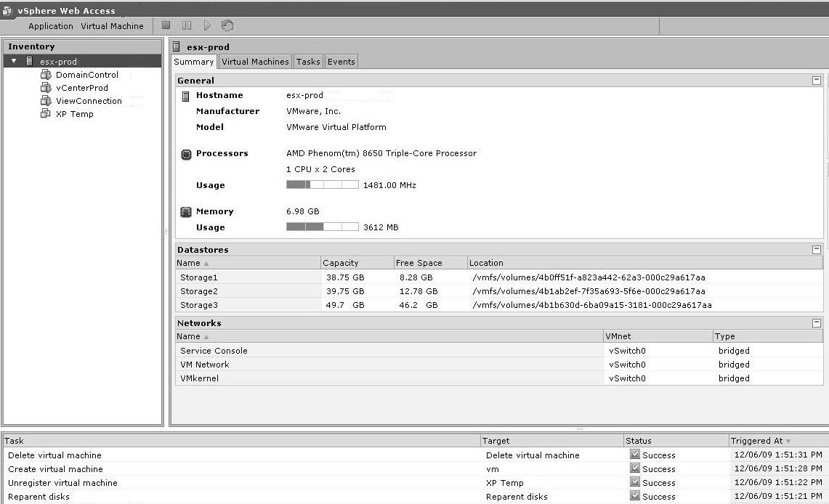Screen dimensions: 829x504
Task: Click the vSphere Web Access logo icon
Action: tap(7, 11)
